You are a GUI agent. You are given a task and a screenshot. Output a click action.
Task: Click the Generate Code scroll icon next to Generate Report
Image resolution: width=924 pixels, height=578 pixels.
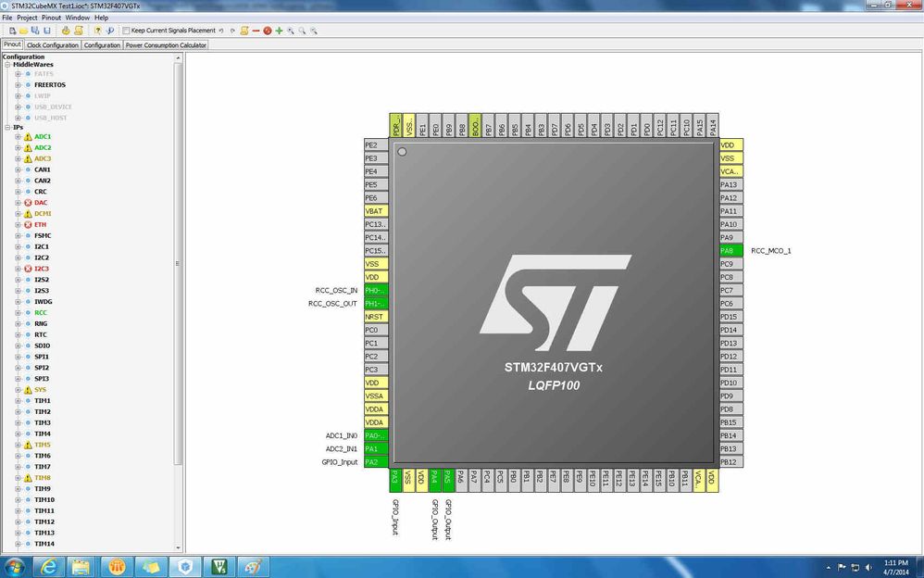tap(79, 31)
